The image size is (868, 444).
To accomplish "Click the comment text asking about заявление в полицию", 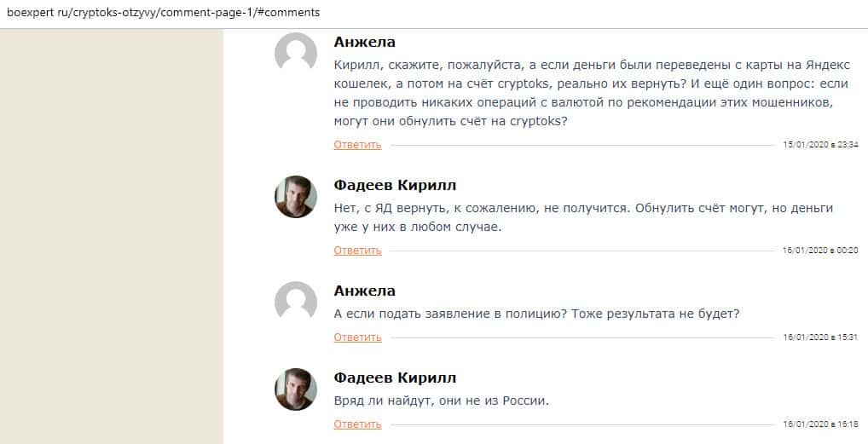I will pyautogui.click(x=536, y=313).
